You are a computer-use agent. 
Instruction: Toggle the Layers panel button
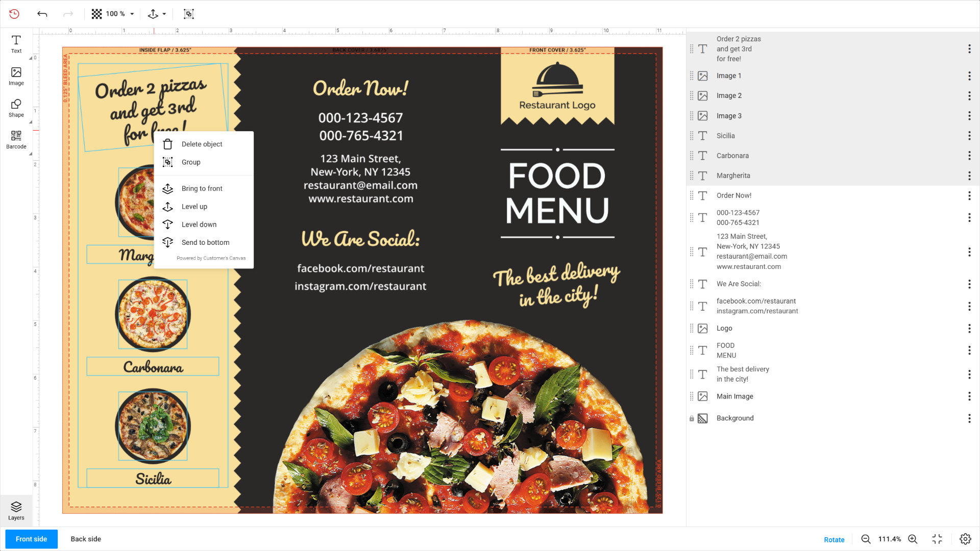[x=16, y=510]
